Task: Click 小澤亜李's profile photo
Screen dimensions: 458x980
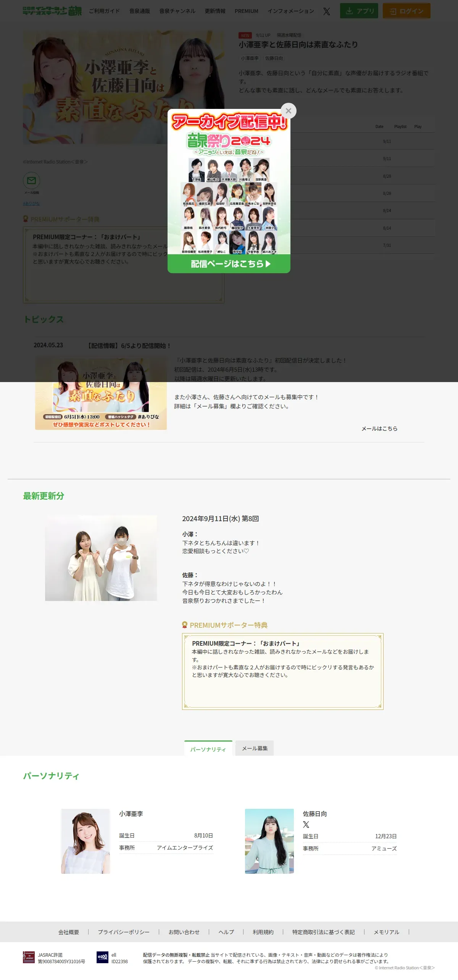Action: tap(85, 841)
